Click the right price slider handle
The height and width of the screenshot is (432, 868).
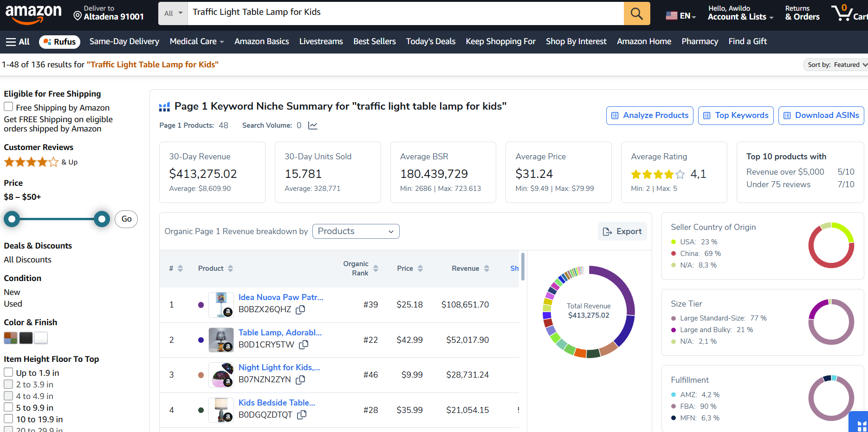tap(102, 219)
